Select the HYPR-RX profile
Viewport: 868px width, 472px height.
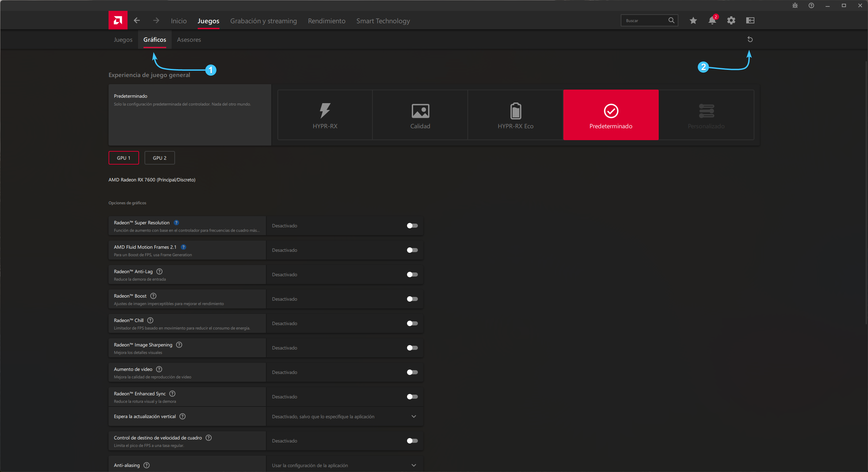(x=325, y=115)
